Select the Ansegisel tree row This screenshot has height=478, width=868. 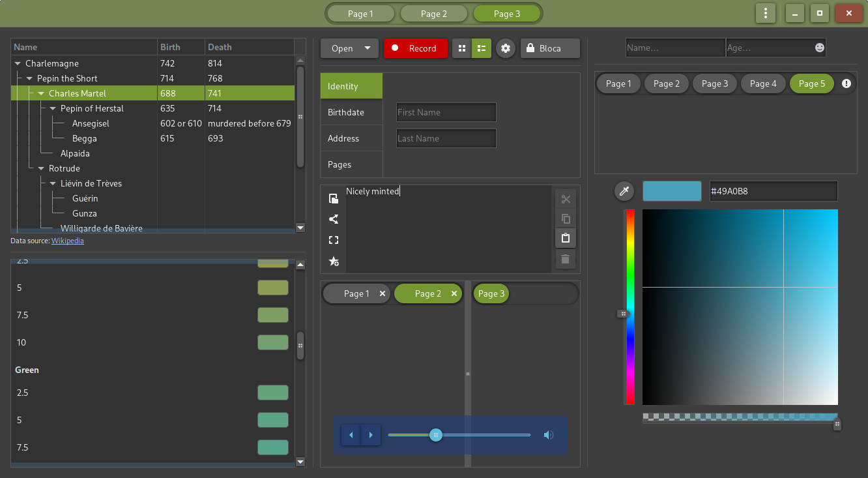(152, 123)
